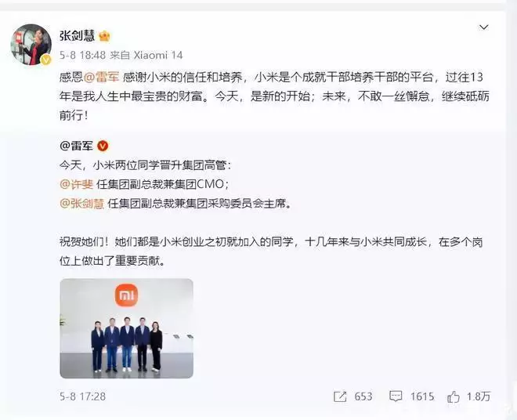This screenshot has height=420, width=517.
Task: Like the post with thumbs-up icon
Action: coord(453,396)
